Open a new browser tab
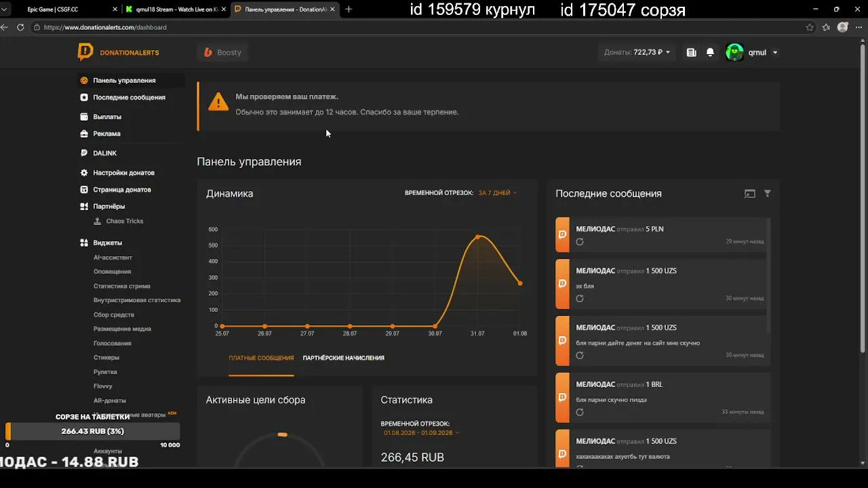Screen dimensions: 868x488 [349, 9]
